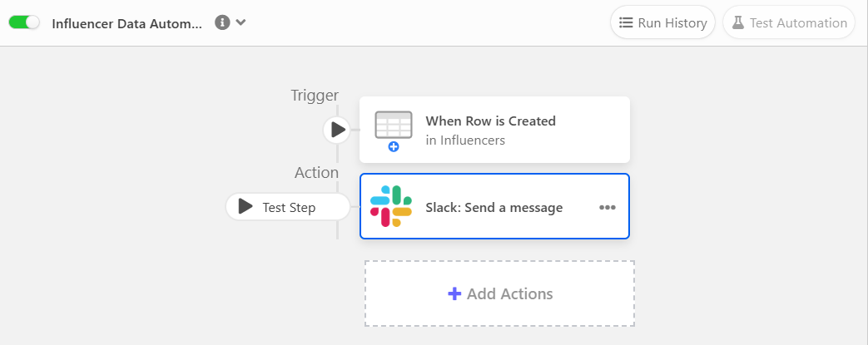
Task: Open Run History
Action: point(662,22)
